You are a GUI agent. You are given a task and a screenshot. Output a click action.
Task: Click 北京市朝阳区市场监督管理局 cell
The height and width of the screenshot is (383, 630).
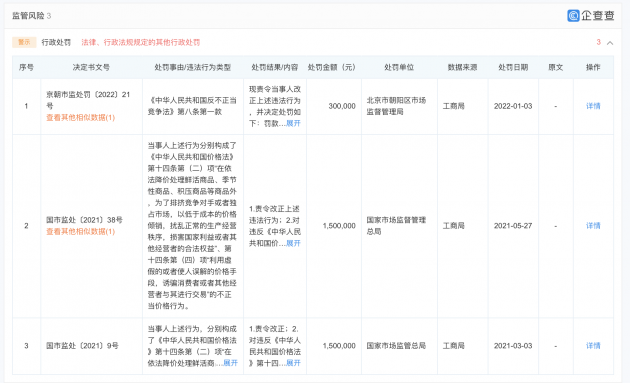point(396,106)
